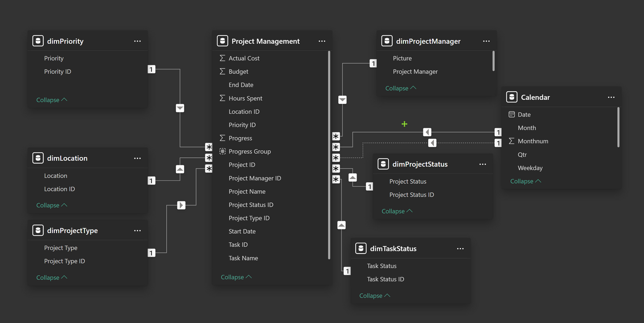Click the dimProjectManager table scrollbar

[493, 61]
